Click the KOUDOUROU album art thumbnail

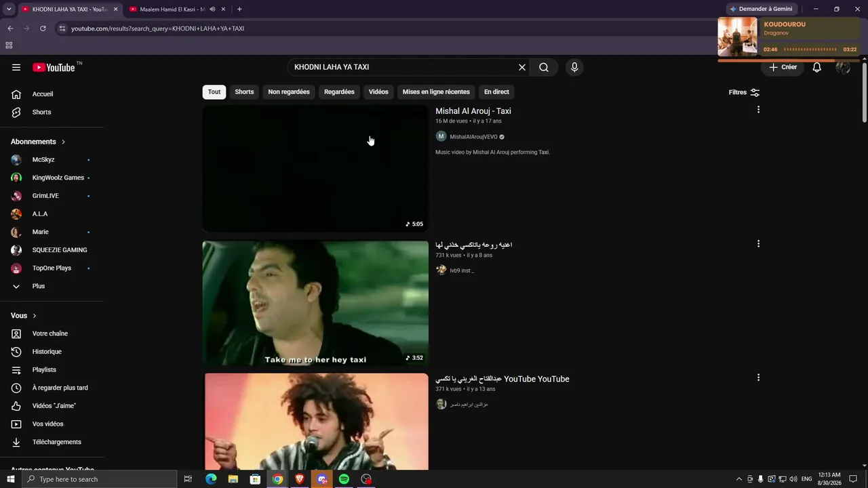(737, 36)
